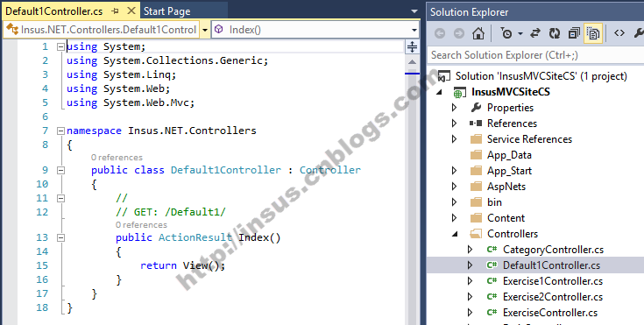
Task: Select Solution 'InsusMVCSiteCS' node
Action: tap(541, 76)
